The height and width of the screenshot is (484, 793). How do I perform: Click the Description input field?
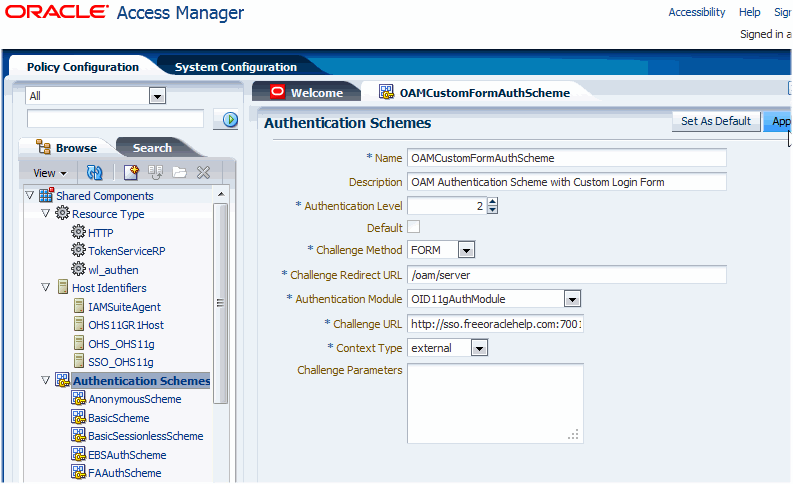[566, 182]
